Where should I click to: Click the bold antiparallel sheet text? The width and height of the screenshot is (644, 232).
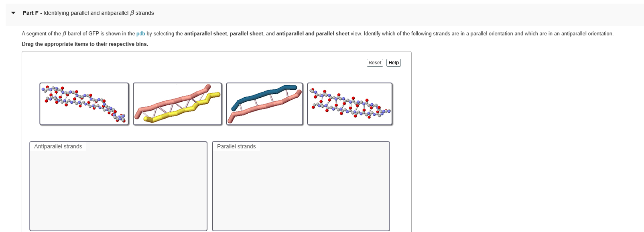(205, 33)
